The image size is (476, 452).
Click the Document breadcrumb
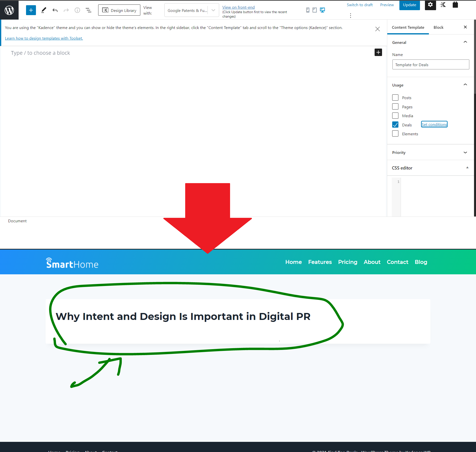[x=17, y=221]
